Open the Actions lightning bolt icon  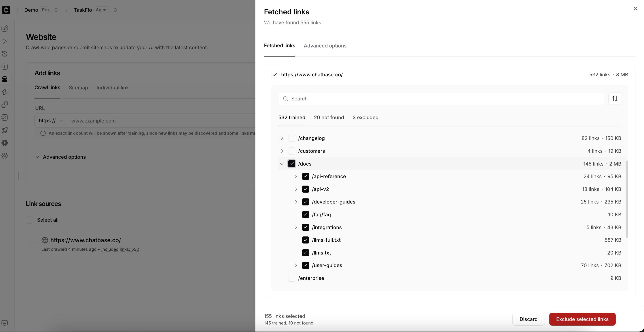pyautogui.click(x=5, y=92)
